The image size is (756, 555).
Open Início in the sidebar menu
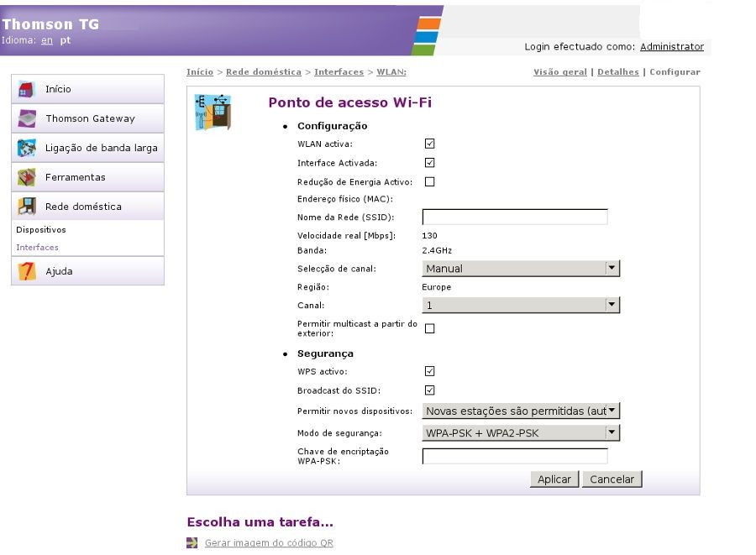click(87, 89)
